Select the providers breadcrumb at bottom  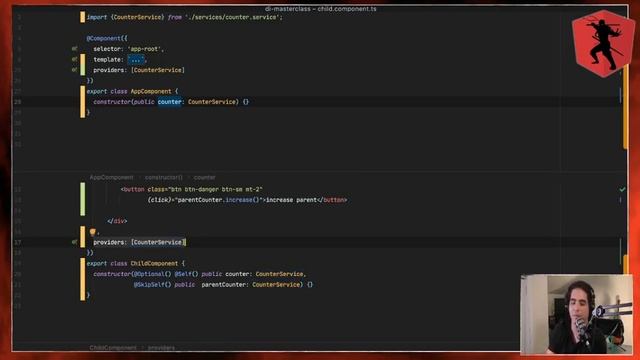coord(161,348)
